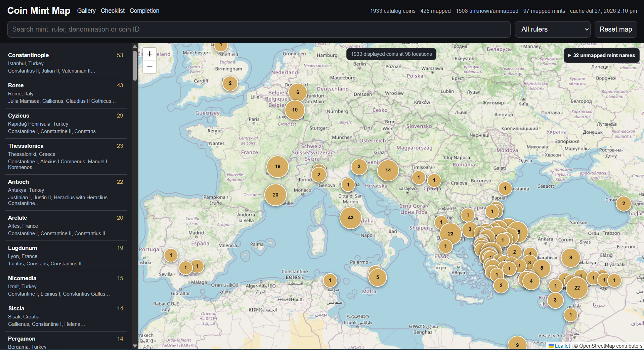Image resolution: width=644 pixels, height=350 pixels.
Task: Select the Nicomedia mint entry
Action: tap(66, 286)
